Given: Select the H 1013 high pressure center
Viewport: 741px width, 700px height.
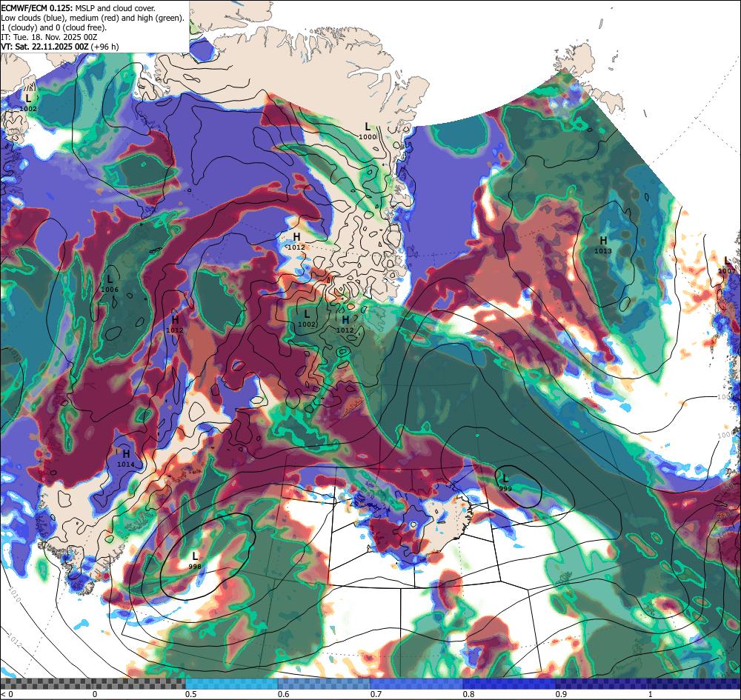Looking at the screenshot, I should coord(603,245).
